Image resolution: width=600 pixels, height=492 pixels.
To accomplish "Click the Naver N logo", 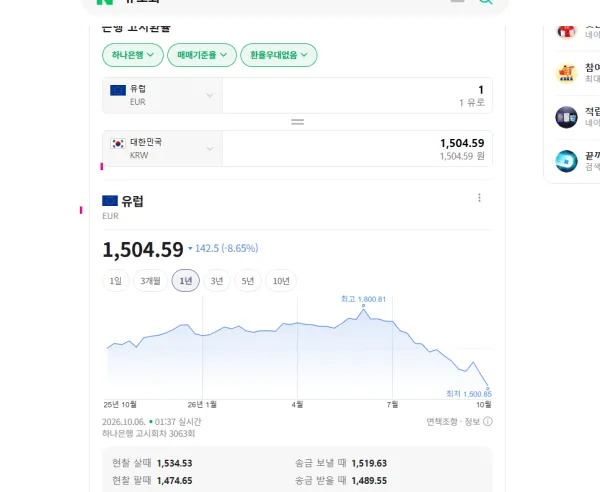I will [x=105, y=2].
